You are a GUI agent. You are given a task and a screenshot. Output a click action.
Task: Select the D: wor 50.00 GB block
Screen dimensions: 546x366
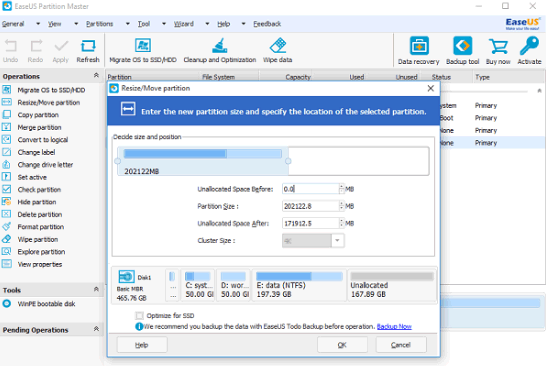click(234, 285)
